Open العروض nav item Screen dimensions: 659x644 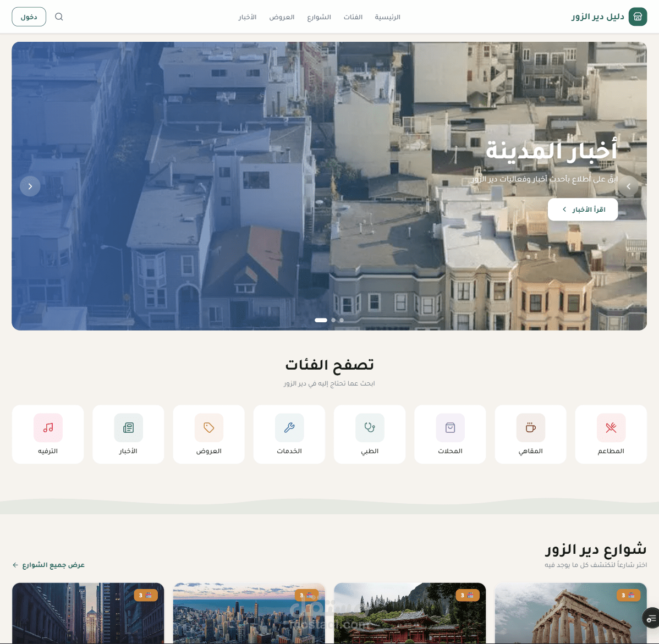[x=282, y=17]
